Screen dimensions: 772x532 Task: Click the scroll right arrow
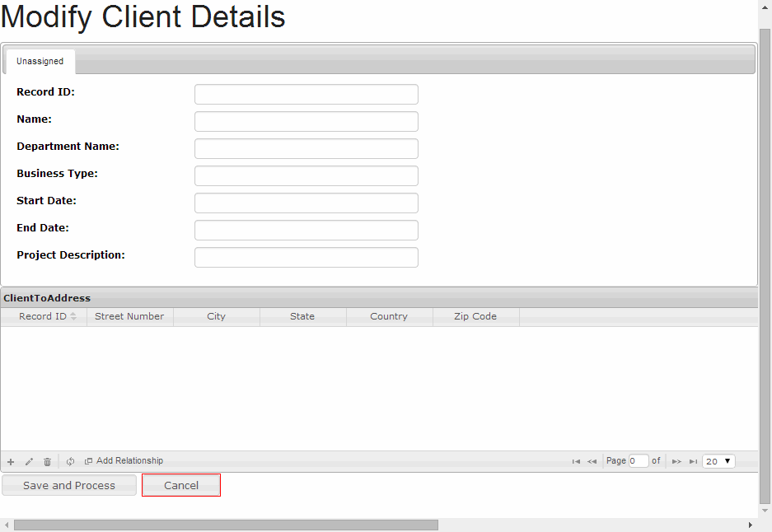[751, 525]
